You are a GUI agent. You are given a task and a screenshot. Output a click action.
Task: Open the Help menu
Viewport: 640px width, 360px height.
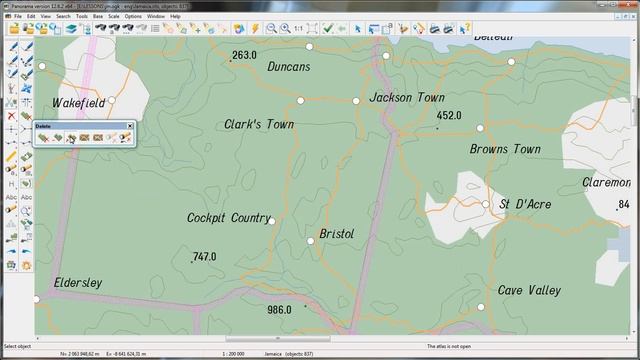click(x=176, y=16)
